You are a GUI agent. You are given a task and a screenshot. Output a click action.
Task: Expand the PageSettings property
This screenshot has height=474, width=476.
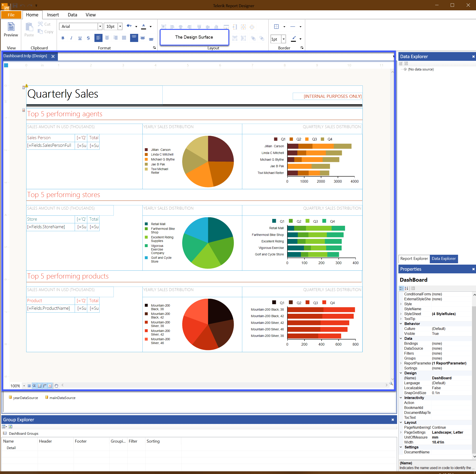(x=401, y=432)
